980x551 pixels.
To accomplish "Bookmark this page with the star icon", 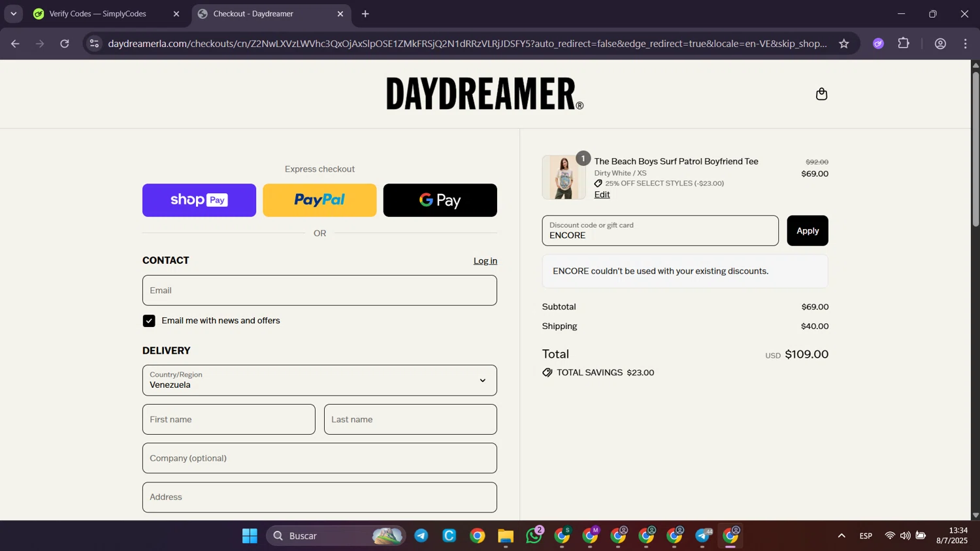I will click(x=844, y=44).
